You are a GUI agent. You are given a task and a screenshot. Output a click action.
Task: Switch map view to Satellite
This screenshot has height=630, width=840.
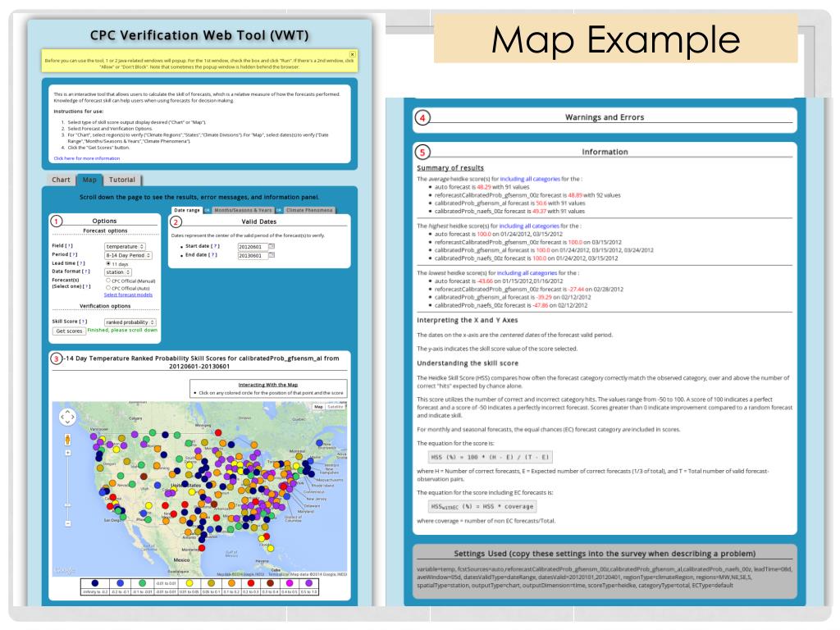click(x=336, y=407)
